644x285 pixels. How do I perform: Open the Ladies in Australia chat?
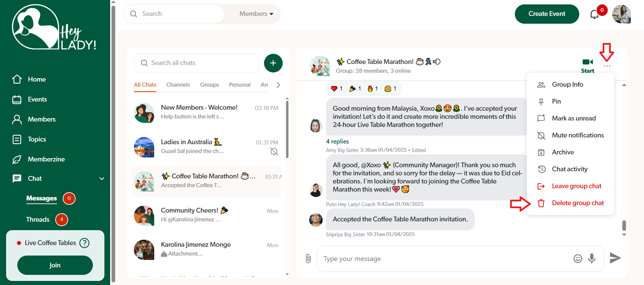(x=206, y=147)
